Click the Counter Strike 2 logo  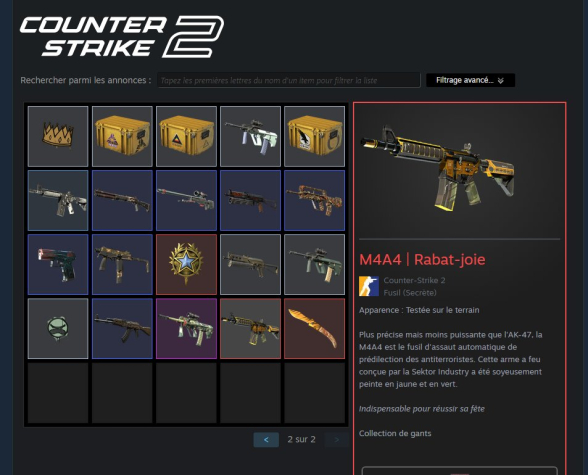[x=122, y=36]
